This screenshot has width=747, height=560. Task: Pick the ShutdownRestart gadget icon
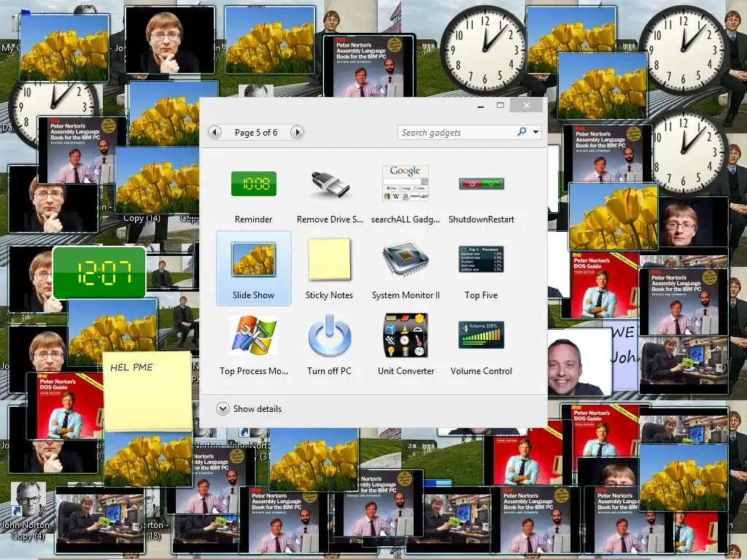[x=481, y=183]
